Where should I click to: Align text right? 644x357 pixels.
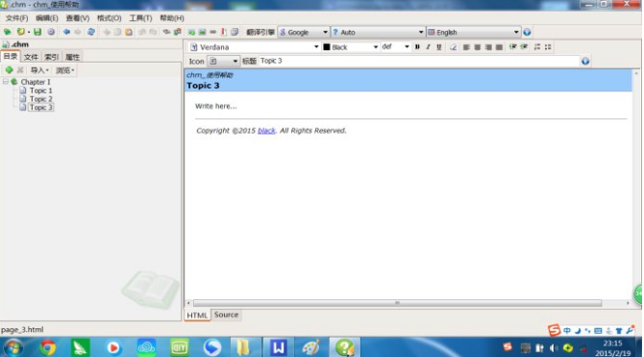point(488,47)
